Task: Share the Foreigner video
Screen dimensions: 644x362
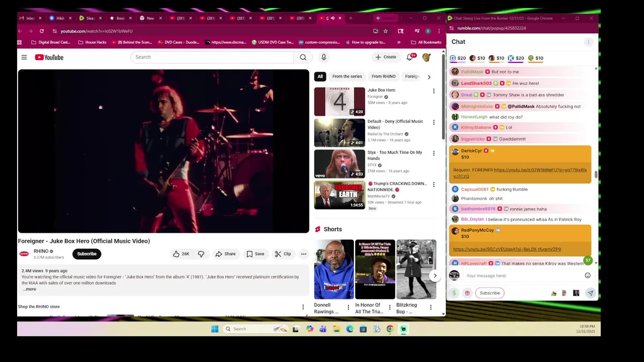Action: pyautogui.click(x=225, y=254)
